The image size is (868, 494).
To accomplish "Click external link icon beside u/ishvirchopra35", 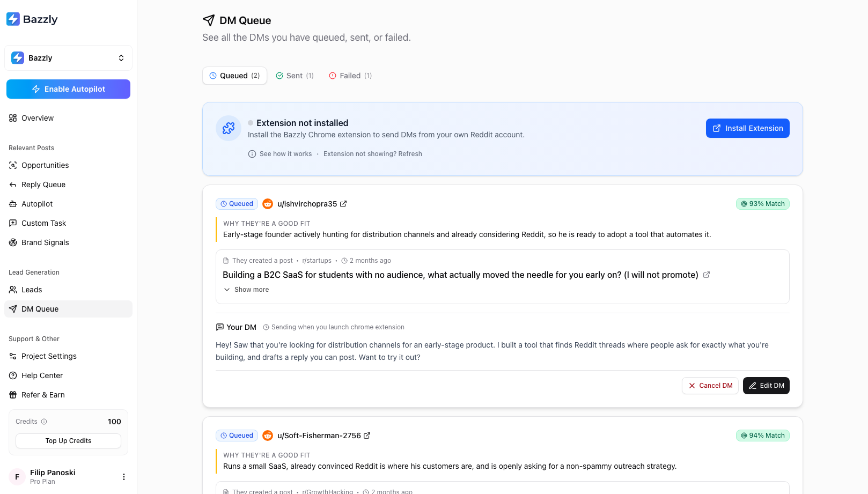I will pyautogui.click(x=343, y=204).
